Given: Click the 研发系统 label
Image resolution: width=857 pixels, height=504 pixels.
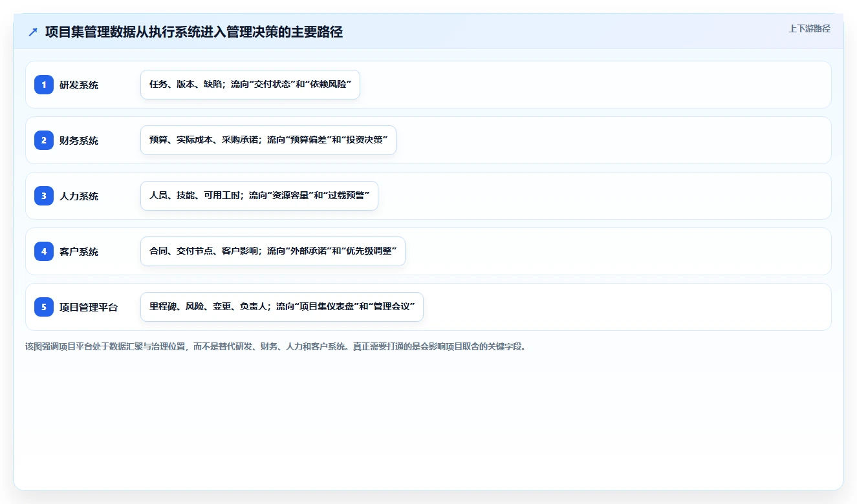Looking at the screenshot, I should [x=79, y=85].
